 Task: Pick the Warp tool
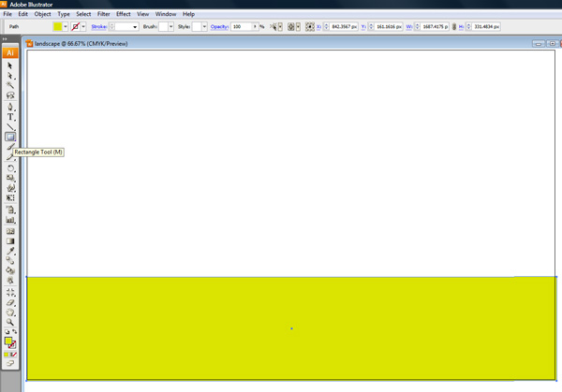click(10, 188)
